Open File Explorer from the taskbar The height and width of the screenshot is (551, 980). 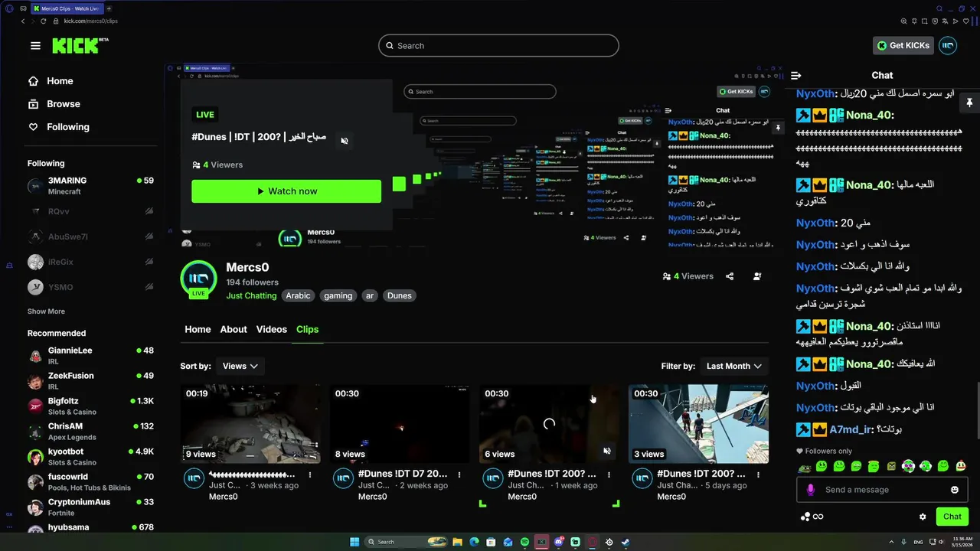pyautogui.click(x=457, y=542)
